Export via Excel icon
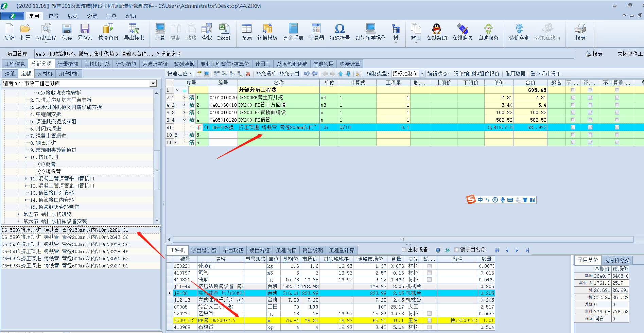The width and height of the screenshot is (644, 333). 224,32
